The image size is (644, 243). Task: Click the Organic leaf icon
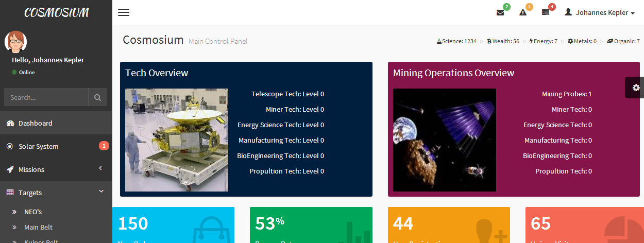click(610, 41)
